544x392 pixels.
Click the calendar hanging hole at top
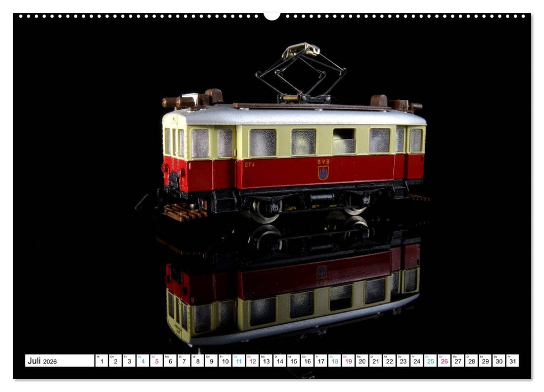click(x=272, y=15)
